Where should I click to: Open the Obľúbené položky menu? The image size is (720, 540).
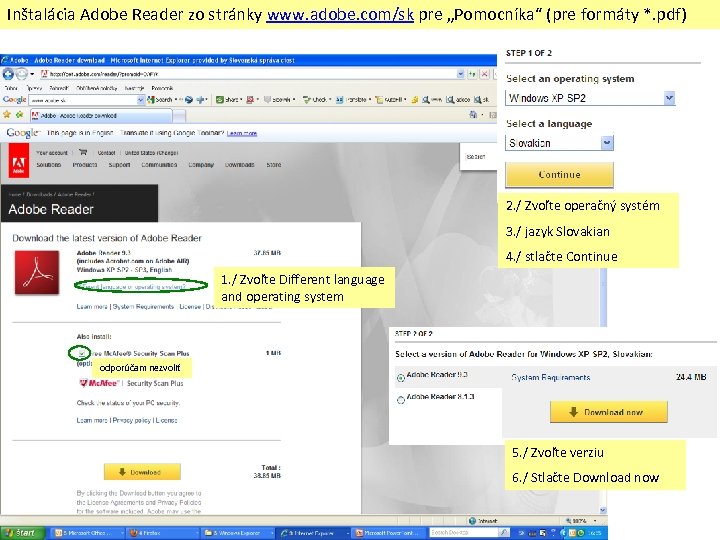pos(96,88)
